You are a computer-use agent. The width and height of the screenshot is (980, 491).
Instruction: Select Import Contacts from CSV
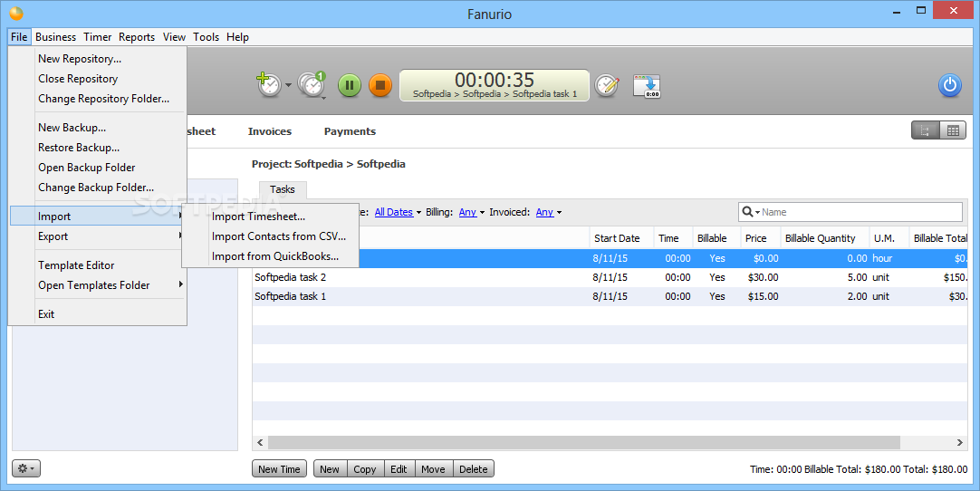click(271, 236)
